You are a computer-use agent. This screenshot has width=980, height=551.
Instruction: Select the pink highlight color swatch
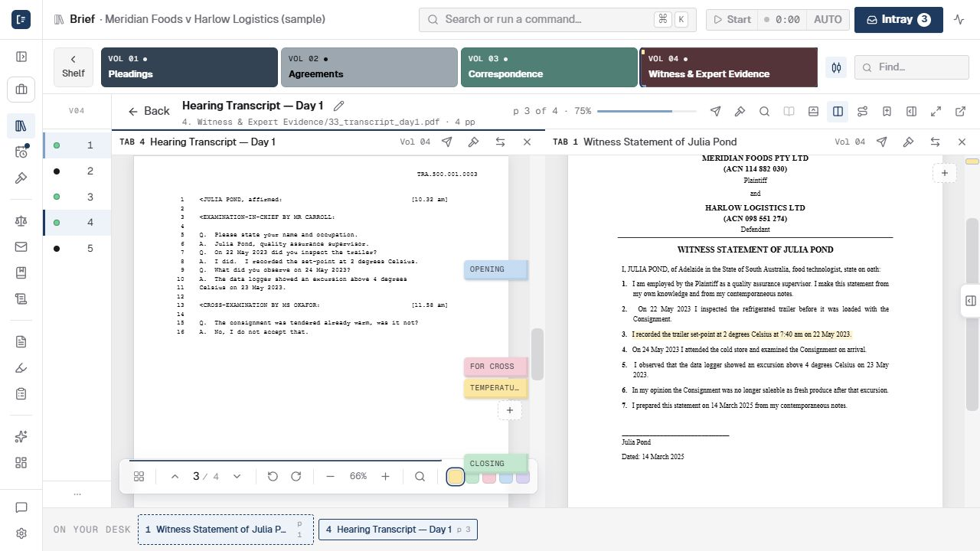point(489,477)
